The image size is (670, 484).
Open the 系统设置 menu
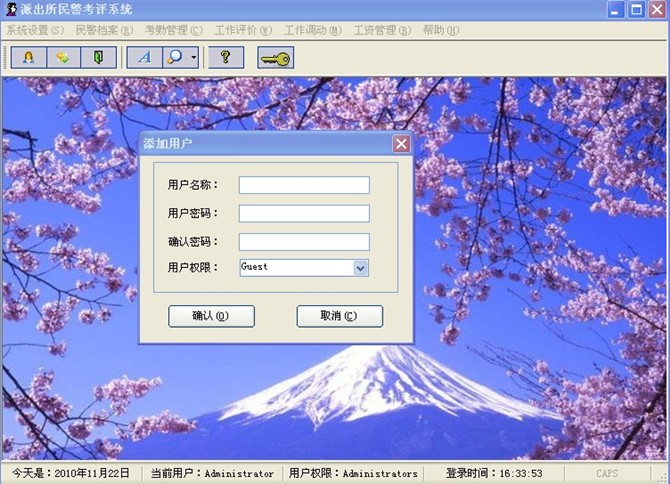[35, 30]
